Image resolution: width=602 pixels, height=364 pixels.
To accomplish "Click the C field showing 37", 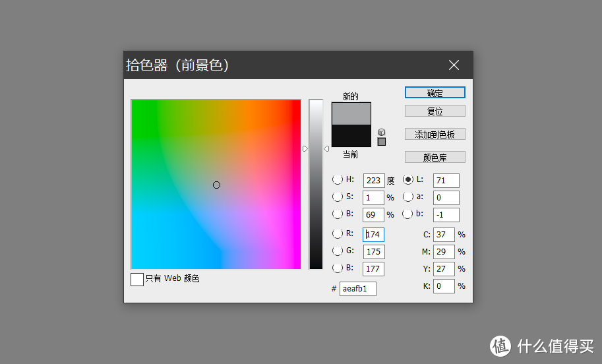I will click(x=444, y=235).
